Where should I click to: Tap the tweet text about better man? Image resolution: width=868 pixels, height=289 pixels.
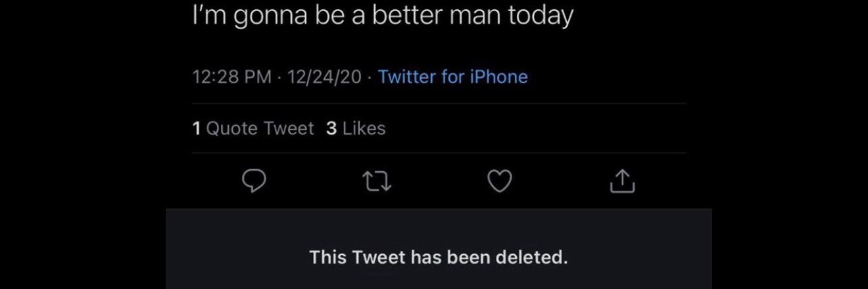tap(383, 16)
